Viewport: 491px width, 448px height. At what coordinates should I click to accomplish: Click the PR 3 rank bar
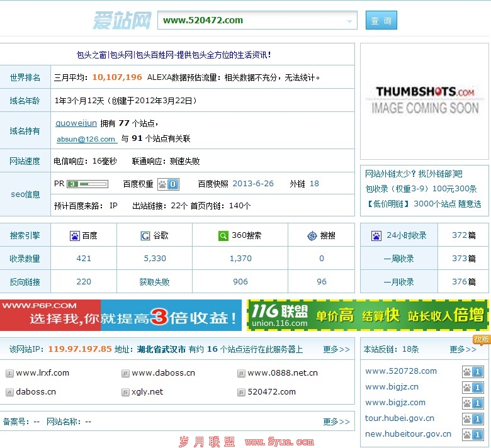click(87, 184)
